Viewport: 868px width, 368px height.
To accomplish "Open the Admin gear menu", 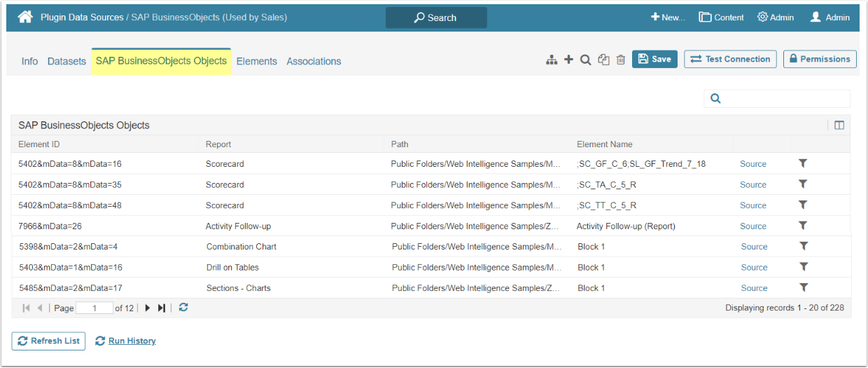I will (776, 18).
